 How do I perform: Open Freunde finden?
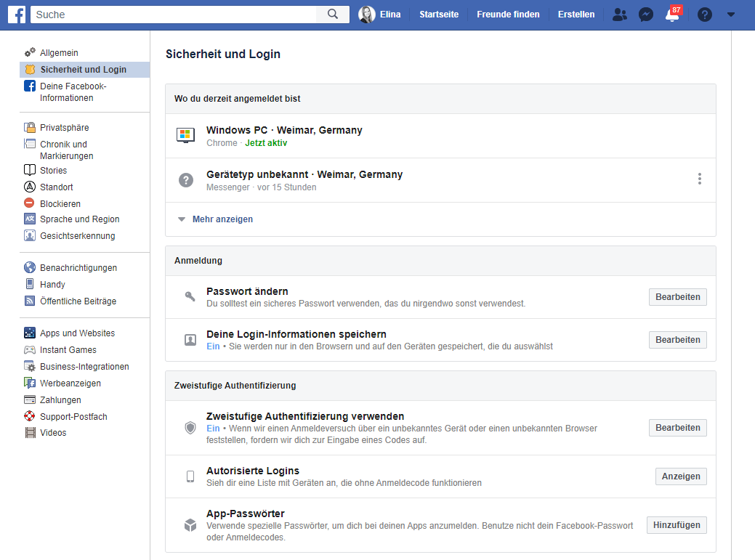508,15
